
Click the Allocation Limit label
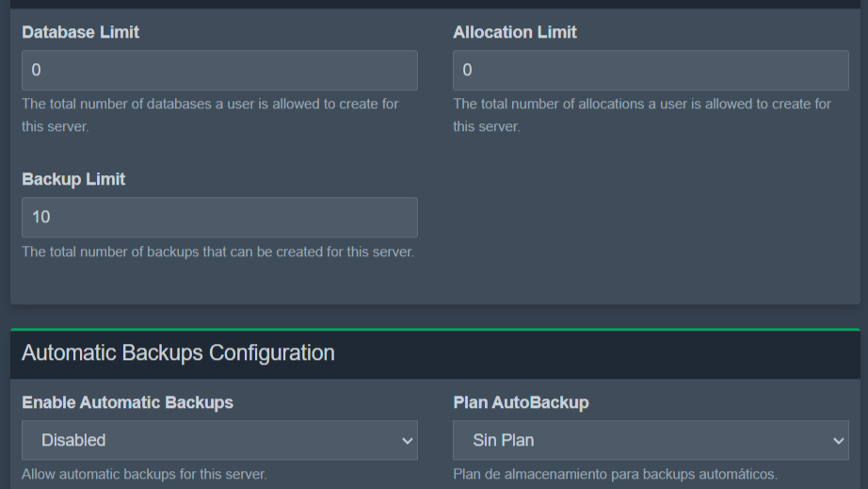pos(515,32)
